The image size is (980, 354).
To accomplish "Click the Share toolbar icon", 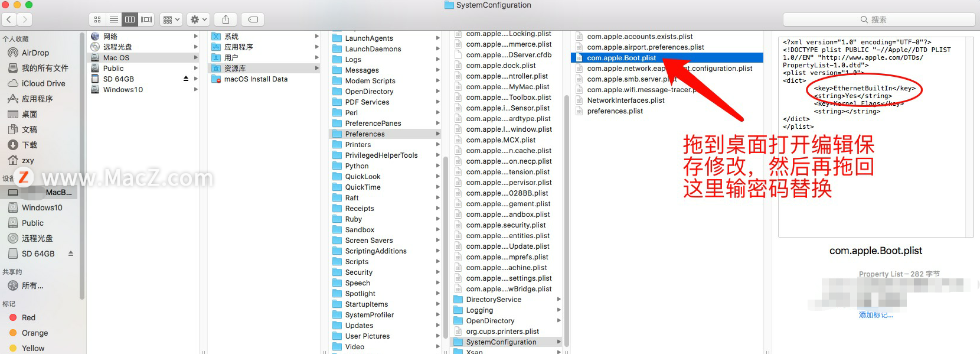I will tap(226, 20).
